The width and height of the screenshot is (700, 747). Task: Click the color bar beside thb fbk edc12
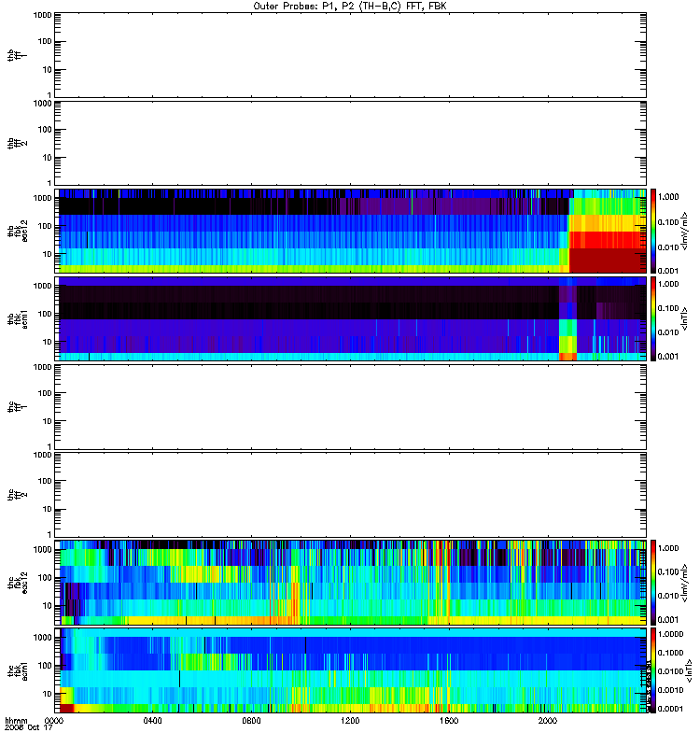[x=653, y=231]
